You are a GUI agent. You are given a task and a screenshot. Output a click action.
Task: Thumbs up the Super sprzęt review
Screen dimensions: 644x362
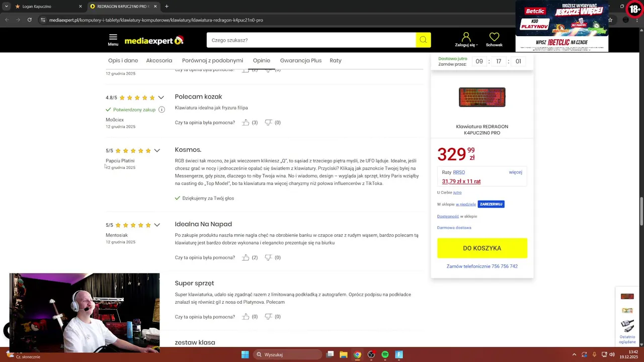pos(246,317)
